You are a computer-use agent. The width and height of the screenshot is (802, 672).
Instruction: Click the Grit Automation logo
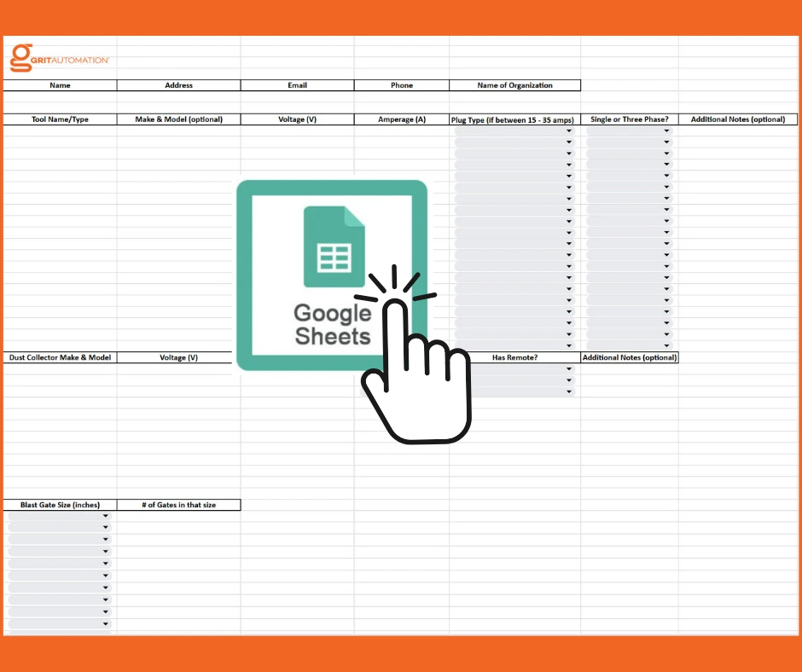[x=58, y=58]
